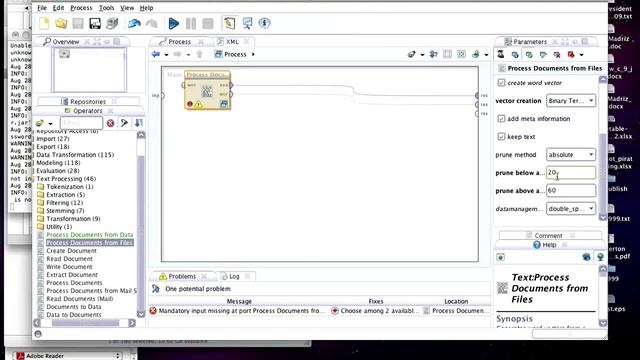Expand the Process breadcrumb arrow
This screenshot has width=640, height=360.
pyautogui.click(x=253, y=54)
